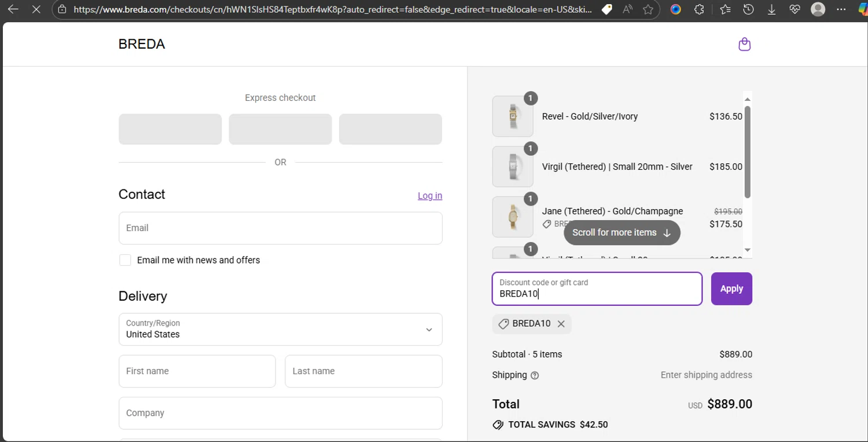Image resolution: width=868 pixels, height=442 pixels.
Task: Focus the First name field
Action: click(197, 371)
